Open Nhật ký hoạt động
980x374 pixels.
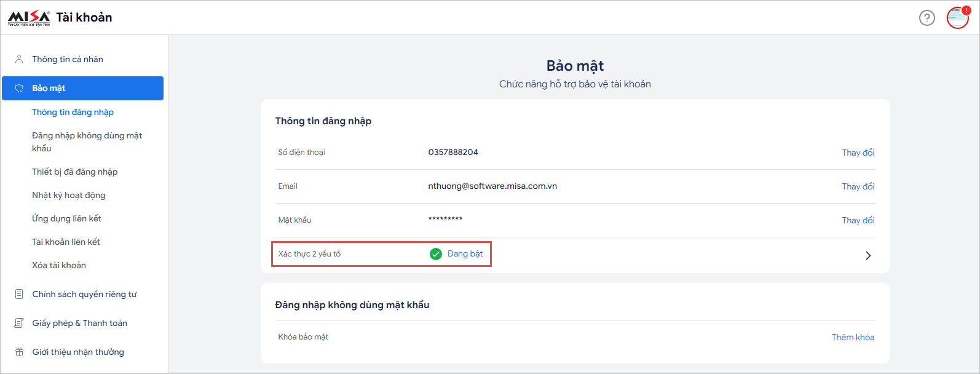68,195
